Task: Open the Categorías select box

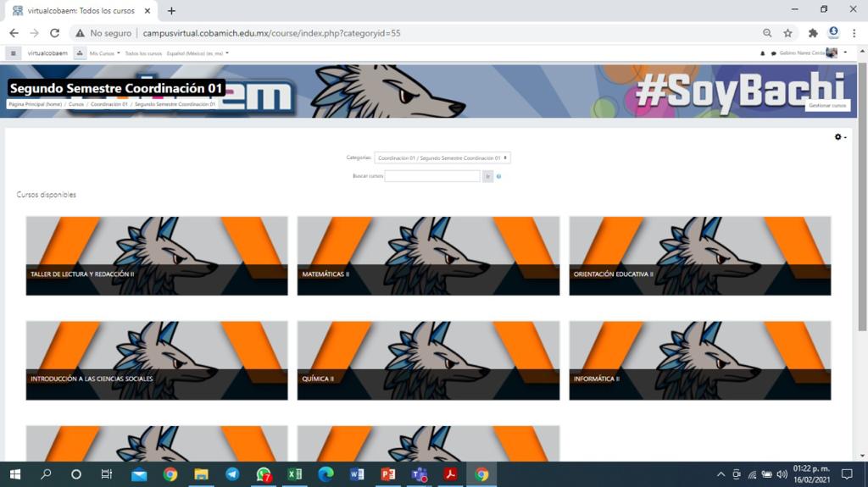Action: [442, 158]
